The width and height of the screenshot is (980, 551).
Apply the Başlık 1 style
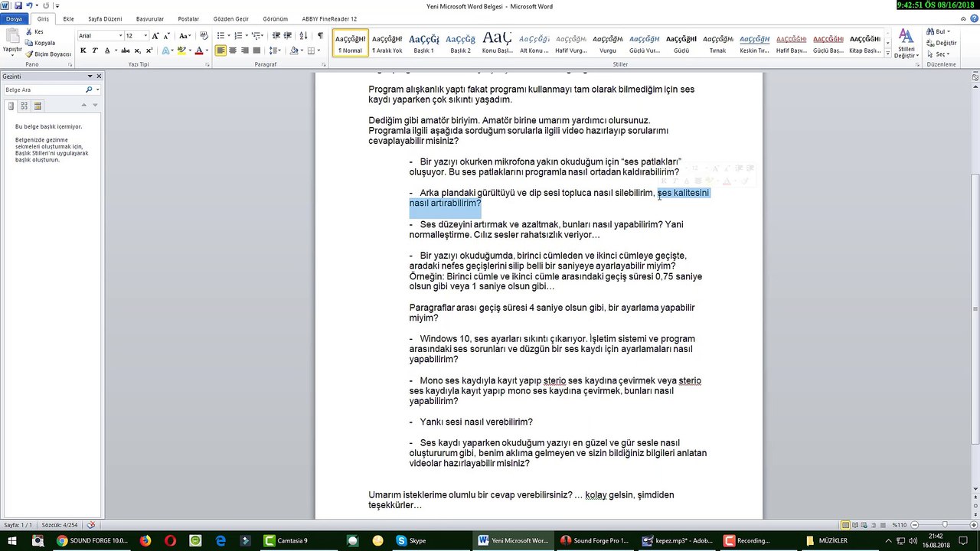(423, 44)
